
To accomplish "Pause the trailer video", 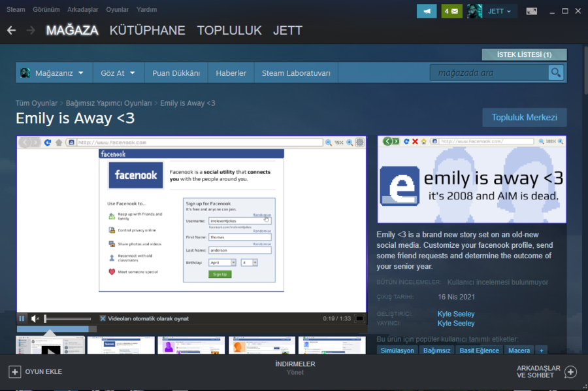I will pyautogui.click(x=22, y=318).
